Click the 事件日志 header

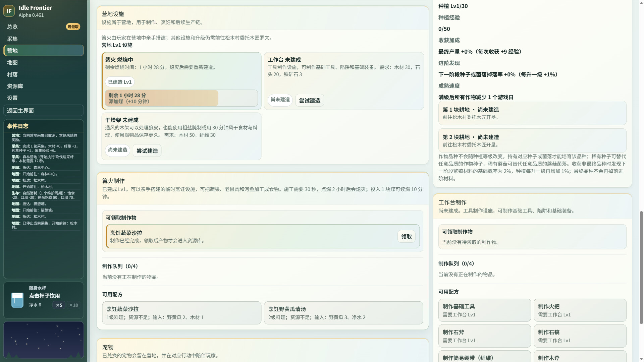pyautogui.click(x=18, y=126)
